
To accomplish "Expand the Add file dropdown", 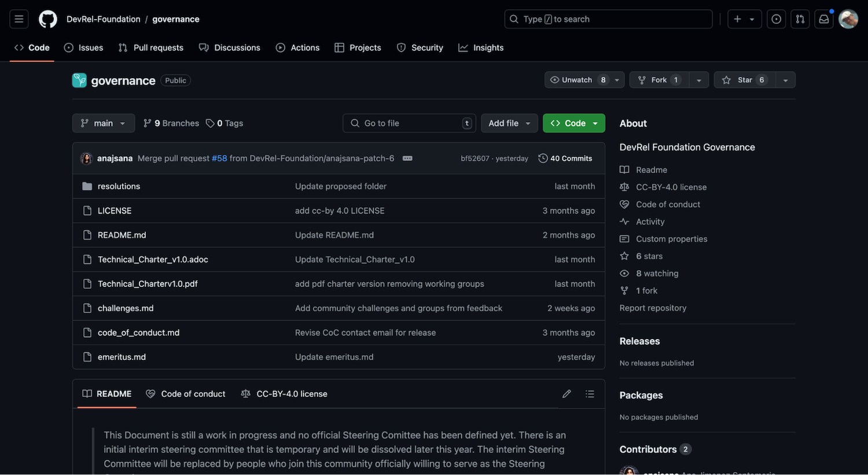I will point(509,123).
